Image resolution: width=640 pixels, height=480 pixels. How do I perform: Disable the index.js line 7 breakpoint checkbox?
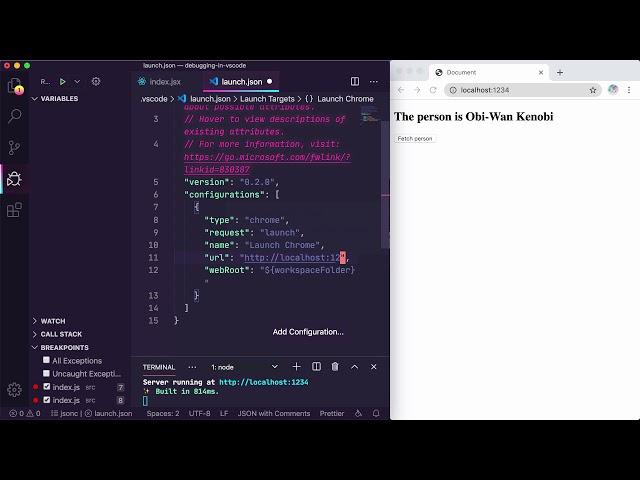point(47,387)
